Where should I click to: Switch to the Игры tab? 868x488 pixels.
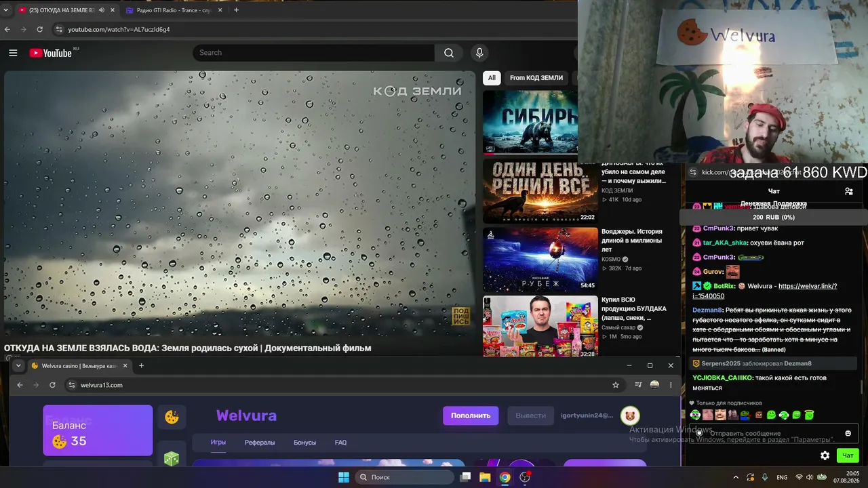click(x=218, y=443)
